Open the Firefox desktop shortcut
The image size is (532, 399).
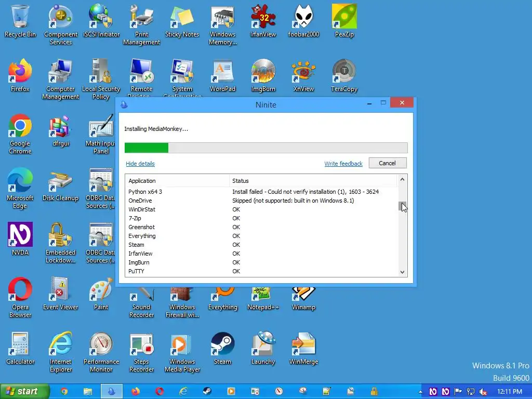20,75
